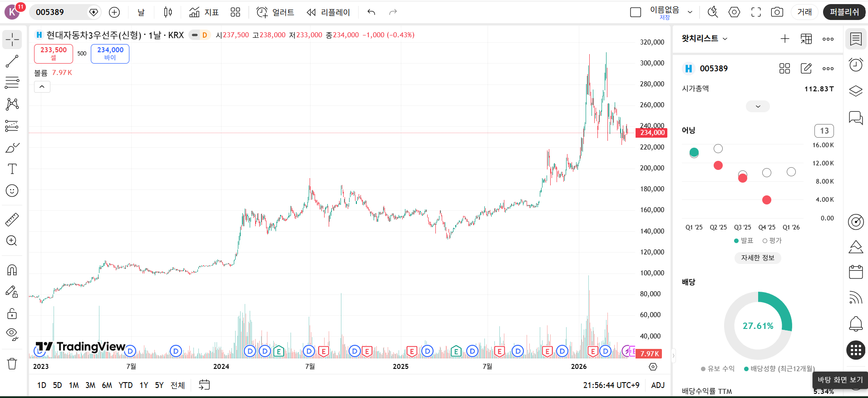Image resolution: width=868 pixels, height=398 pixels.
Task: Open quick search
Action: [713, 12]
